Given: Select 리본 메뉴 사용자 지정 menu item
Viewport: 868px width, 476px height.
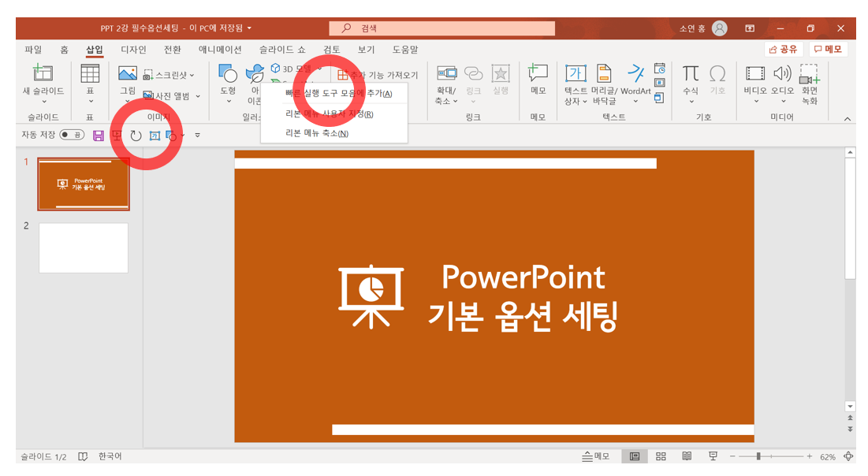Looking at the screenshot, I should pyautogui.click(x=334, y=114).
